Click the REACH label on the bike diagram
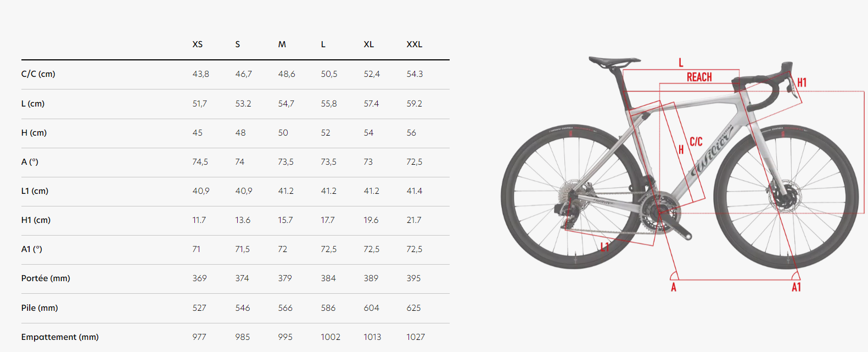 pos(699,77)
